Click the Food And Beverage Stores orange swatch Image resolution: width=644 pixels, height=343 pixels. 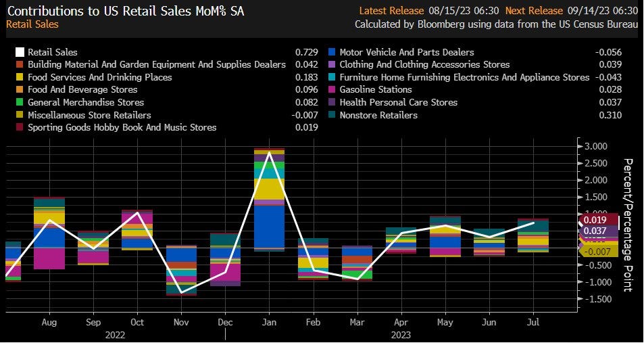19,90
